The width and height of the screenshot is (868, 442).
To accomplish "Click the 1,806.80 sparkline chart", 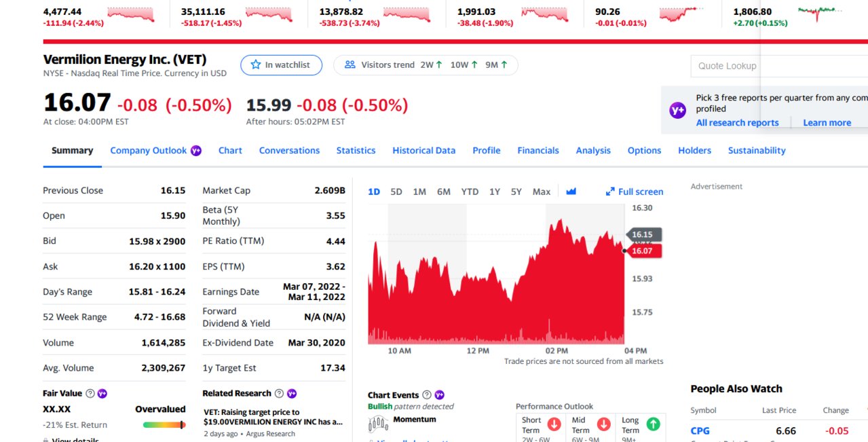I will [x=820, y=14].
